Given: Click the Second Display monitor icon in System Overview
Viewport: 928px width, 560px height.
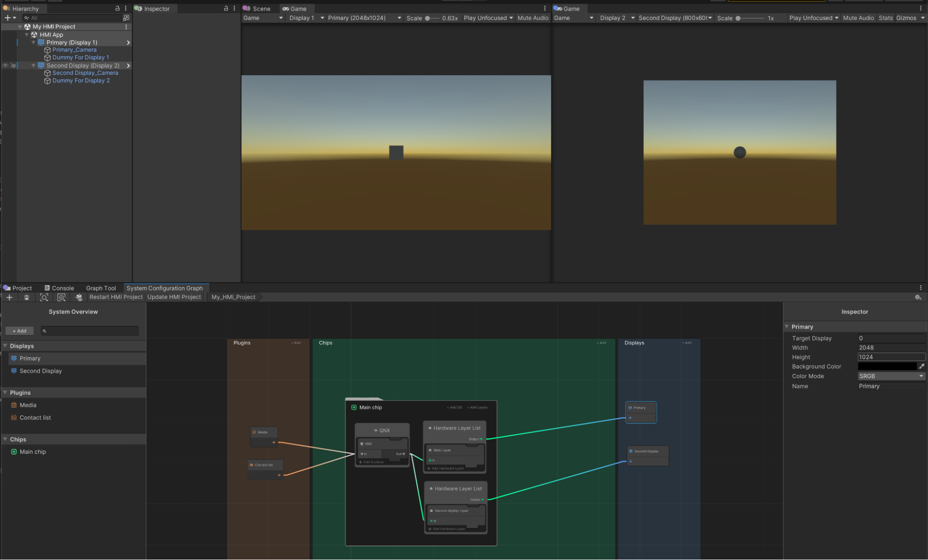Looking at the screenshot, I should [14, 371].
